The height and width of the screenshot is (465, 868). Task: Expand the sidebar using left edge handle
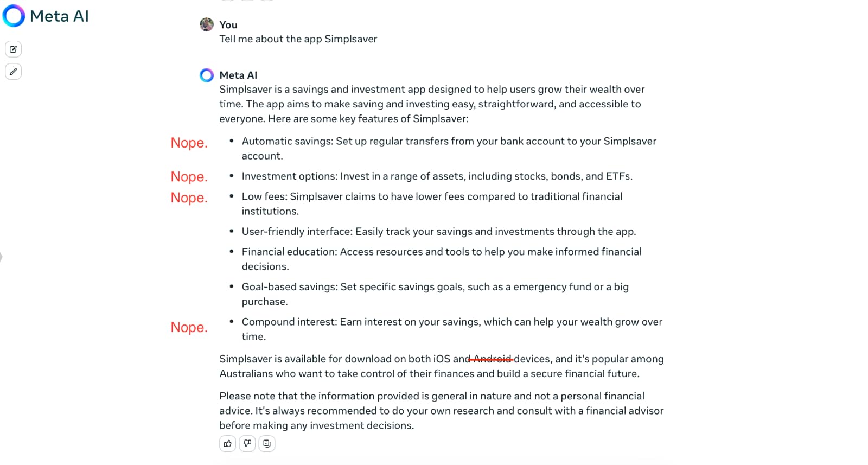click(x=2, y=257)
